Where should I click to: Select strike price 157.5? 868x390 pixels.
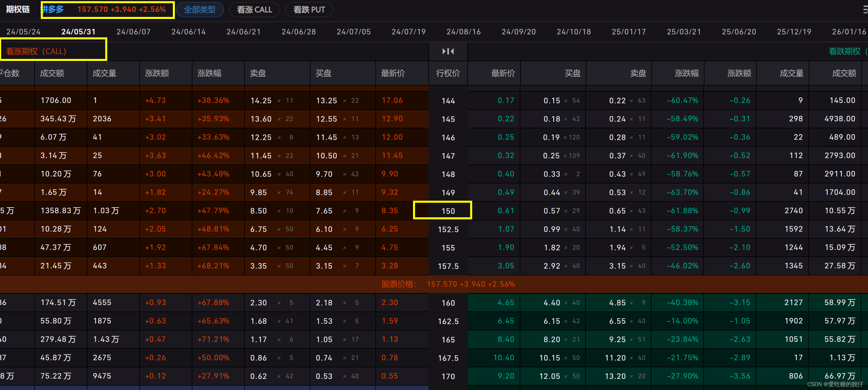click(448, 266)
